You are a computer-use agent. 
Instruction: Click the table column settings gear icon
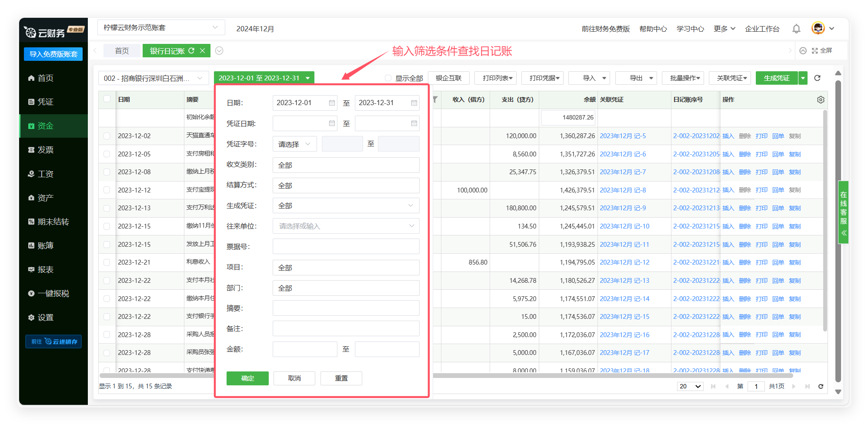(820, 100)
